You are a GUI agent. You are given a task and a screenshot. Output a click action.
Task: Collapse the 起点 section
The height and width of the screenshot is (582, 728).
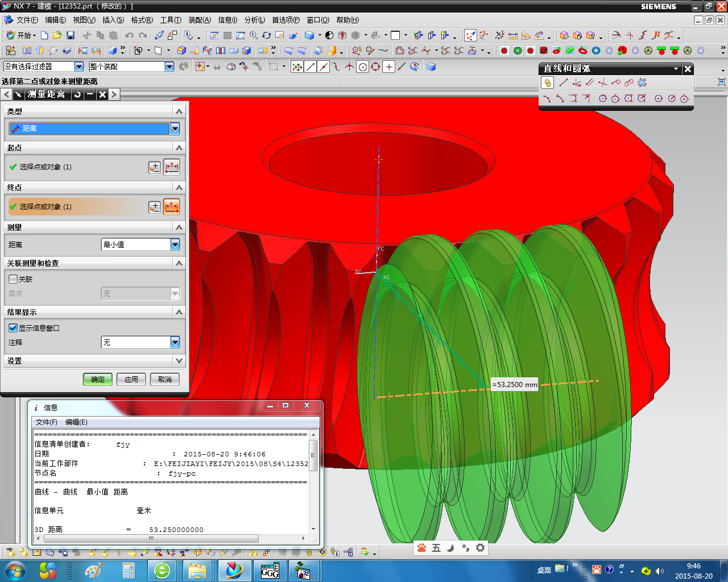(179, 148)
